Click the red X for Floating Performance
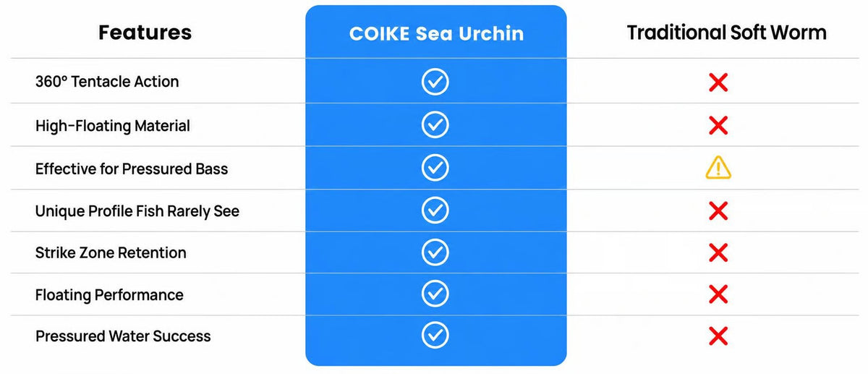This screenshot has width=868, height=374. click(718, 294)
